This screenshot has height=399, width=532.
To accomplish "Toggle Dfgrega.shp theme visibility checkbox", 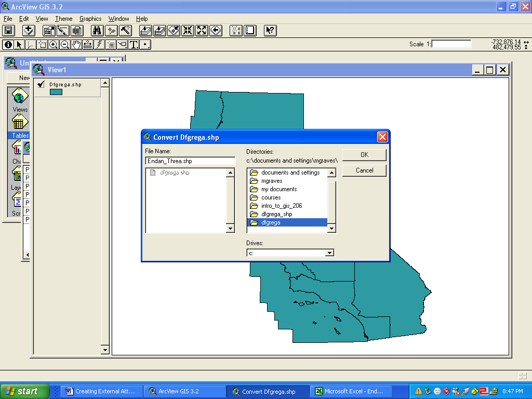I will [x=41, y=84].
